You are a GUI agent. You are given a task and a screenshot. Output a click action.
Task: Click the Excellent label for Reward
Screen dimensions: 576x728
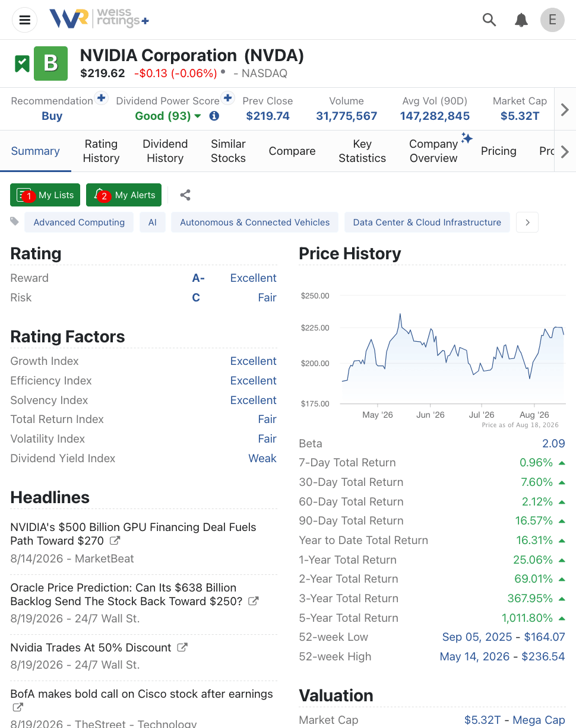pos(254,278)
